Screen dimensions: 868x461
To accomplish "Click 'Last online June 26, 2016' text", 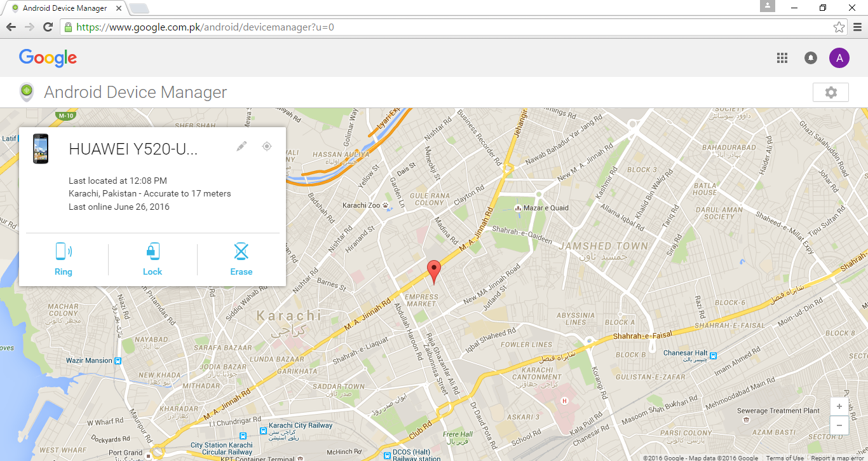I will pyautogui.click(x=119, y=207).
